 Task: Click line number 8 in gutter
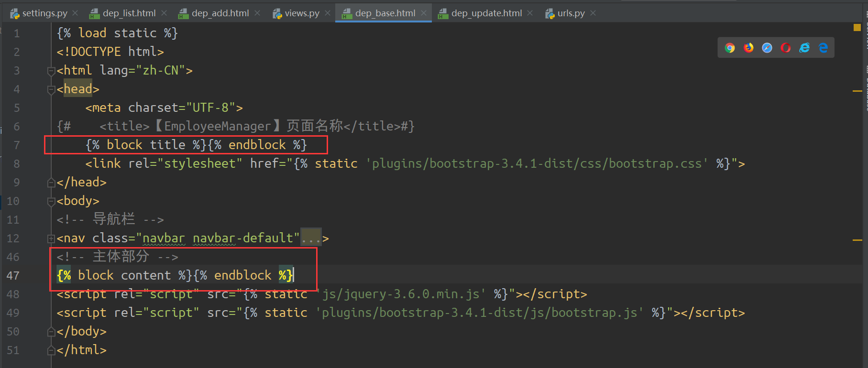click(x=17, y=164)
